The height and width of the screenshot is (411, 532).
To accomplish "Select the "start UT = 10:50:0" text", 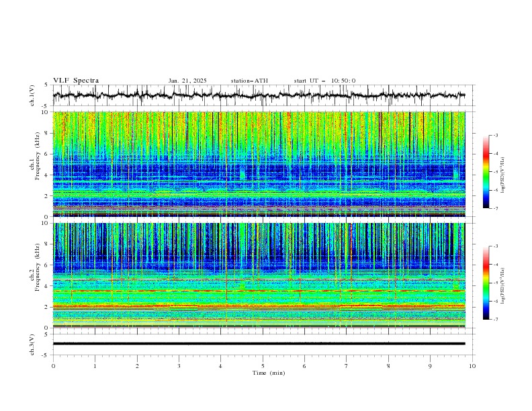I will click(324, 81).
